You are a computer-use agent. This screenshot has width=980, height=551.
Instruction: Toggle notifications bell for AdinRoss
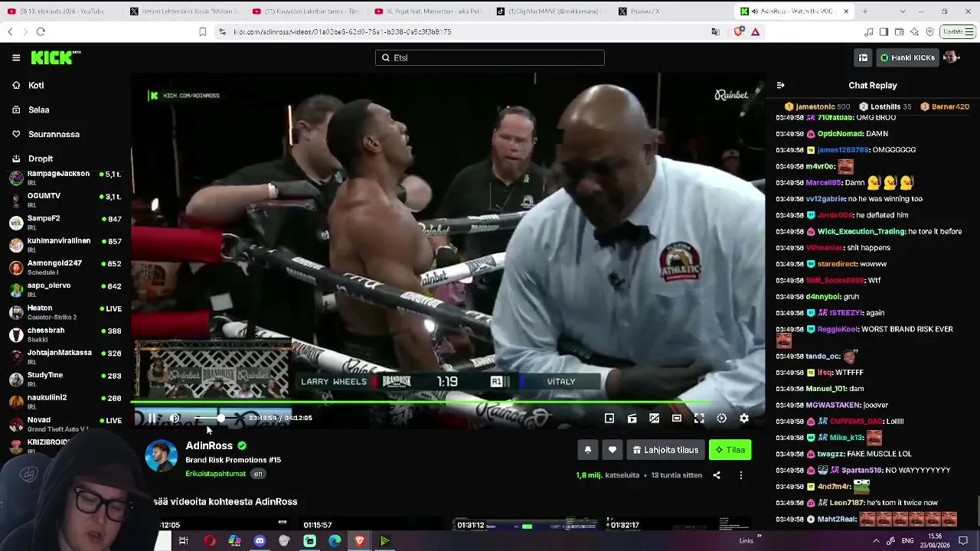pyautogui.click(x=588, y=450)
